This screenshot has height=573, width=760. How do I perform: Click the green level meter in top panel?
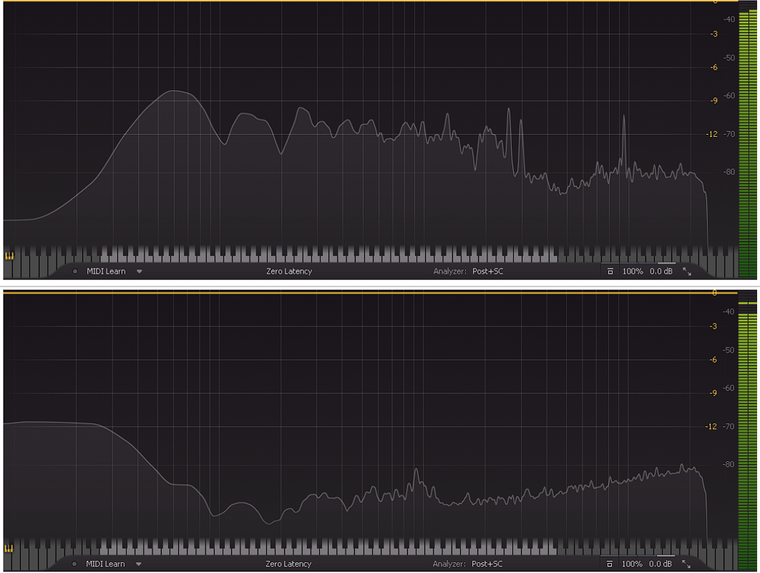747,140
